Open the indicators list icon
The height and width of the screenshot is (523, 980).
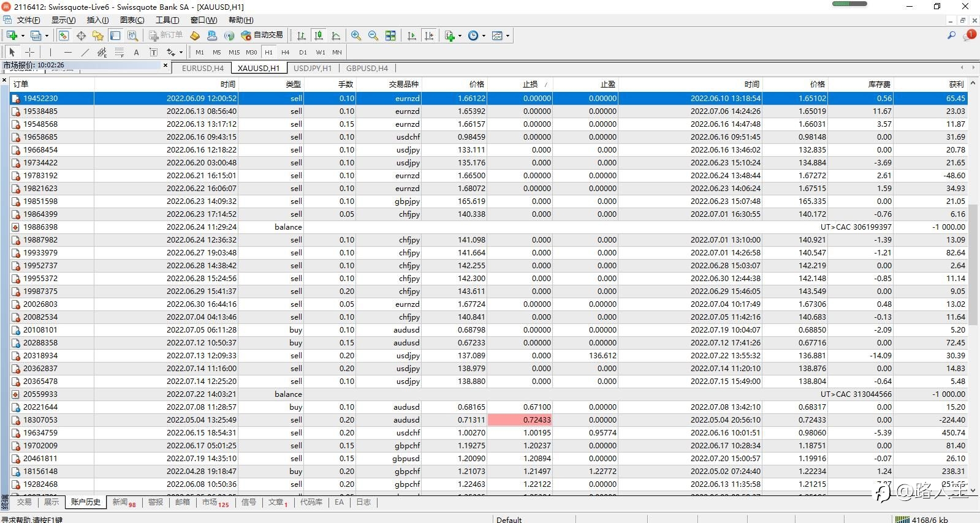point(450,36)
